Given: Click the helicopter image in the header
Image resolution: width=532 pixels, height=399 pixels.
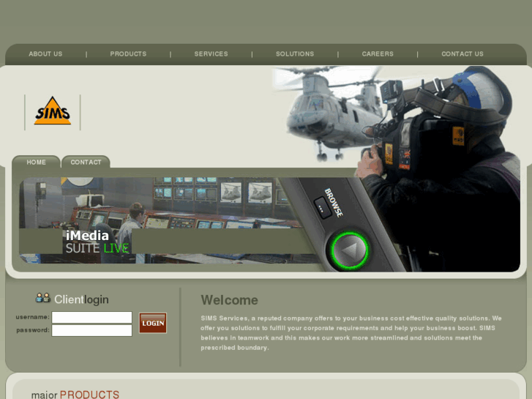Looking at the screenshot, I should (x=331, y=113).
